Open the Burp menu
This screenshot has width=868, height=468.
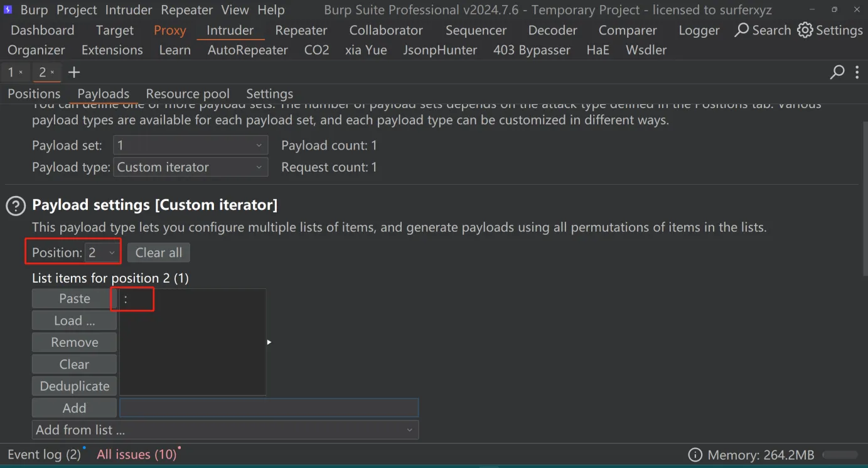point(33,10)
